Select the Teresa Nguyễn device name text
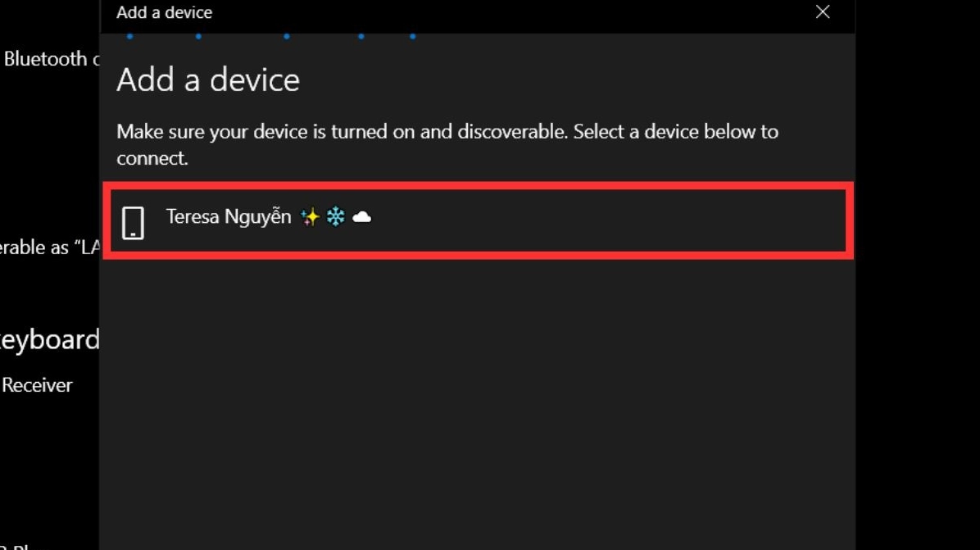Screen dimensions: 980x550 (x=228, y=217)
